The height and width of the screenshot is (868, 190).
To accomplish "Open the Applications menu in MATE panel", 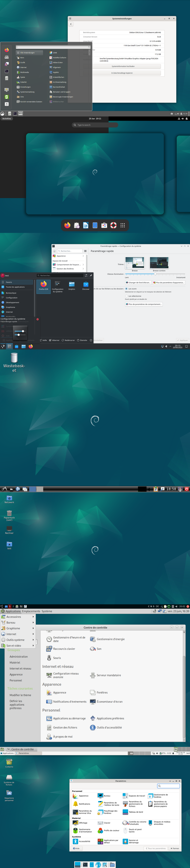I will click(11, 611).
